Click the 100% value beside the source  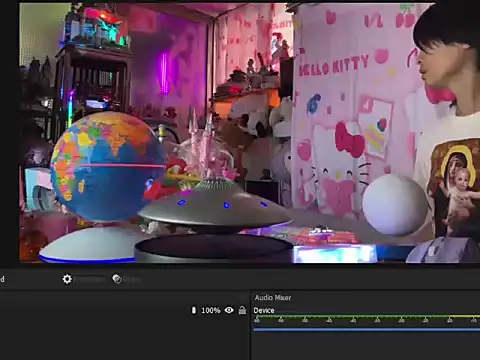tap(211, 310)
